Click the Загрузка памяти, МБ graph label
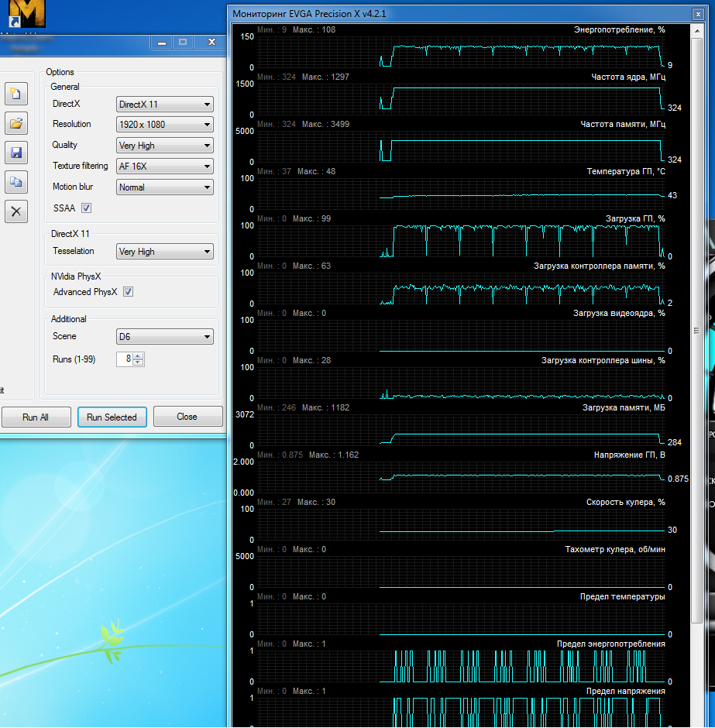 624,407
